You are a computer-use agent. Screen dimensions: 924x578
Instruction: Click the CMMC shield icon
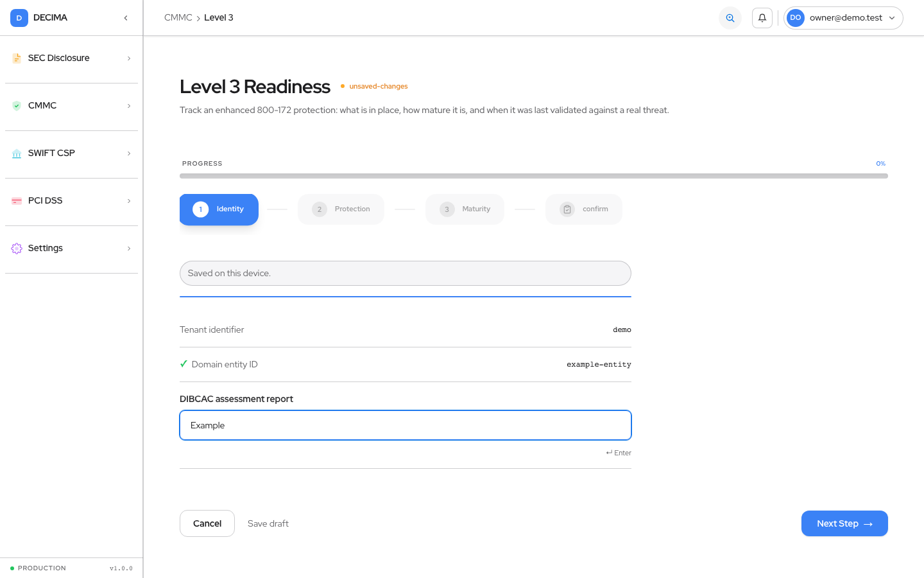17,106
